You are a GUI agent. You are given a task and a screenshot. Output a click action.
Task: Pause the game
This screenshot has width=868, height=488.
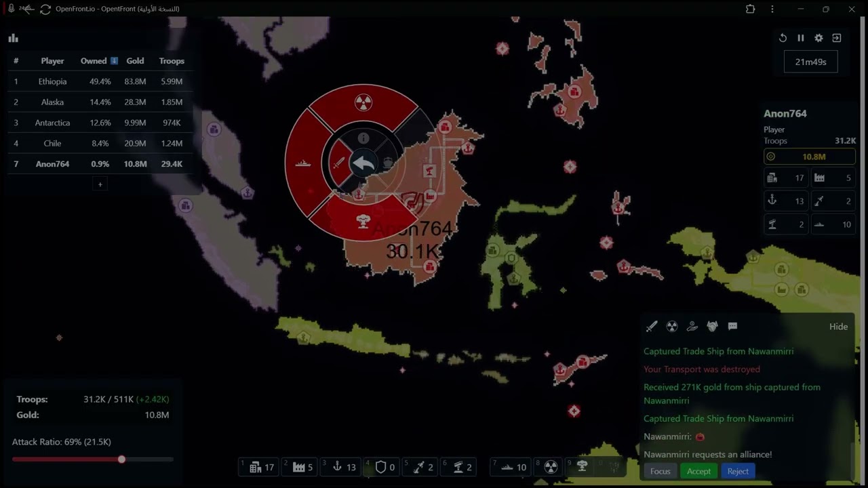pos(801,38)
